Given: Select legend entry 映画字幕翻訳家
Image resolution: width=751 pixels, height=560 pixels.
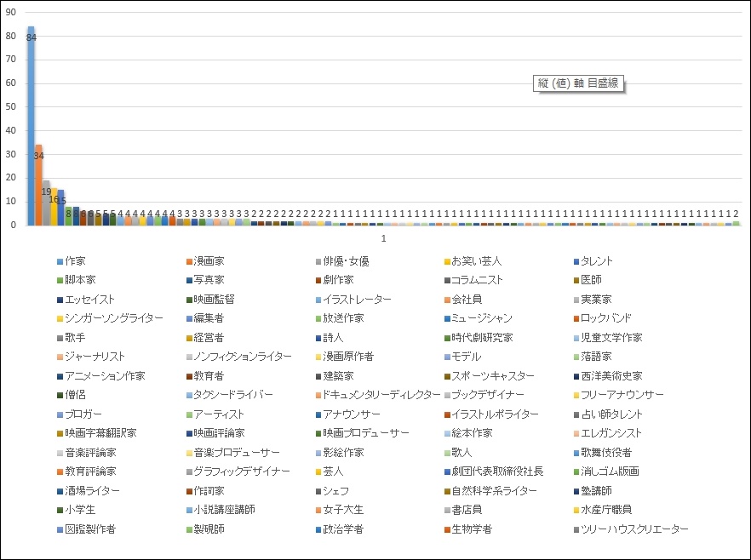Looking at the screenshot, I should pos(97,433).
